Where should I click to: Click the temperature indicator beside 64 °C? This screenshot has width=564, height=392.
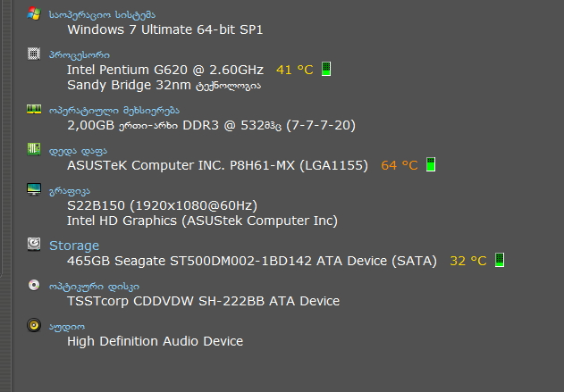pyautogui.click(x=431, y=164)
